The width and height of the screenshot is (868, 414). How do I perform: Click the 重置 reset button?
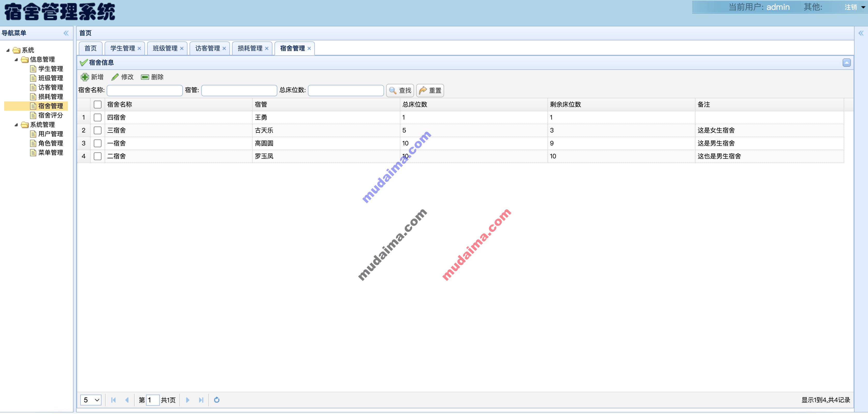click(x=430, y=91)
